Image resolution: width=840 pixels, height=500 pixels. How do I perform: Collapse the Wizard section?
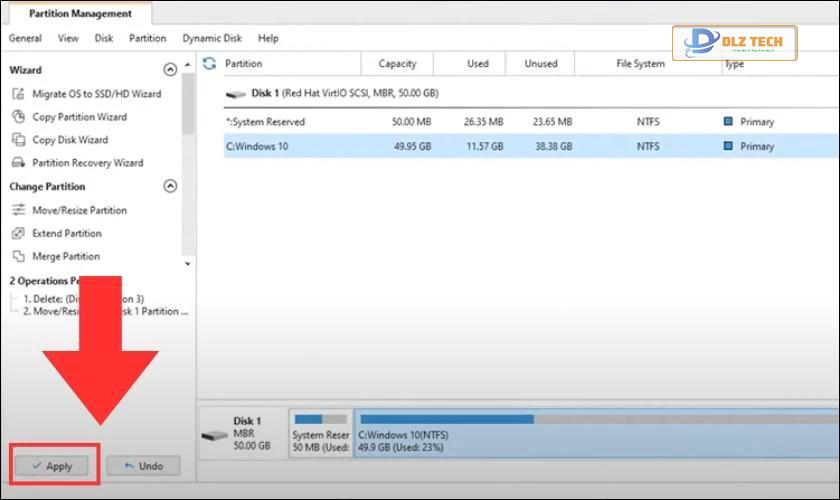pyautogui.click(x=170, y=70)
